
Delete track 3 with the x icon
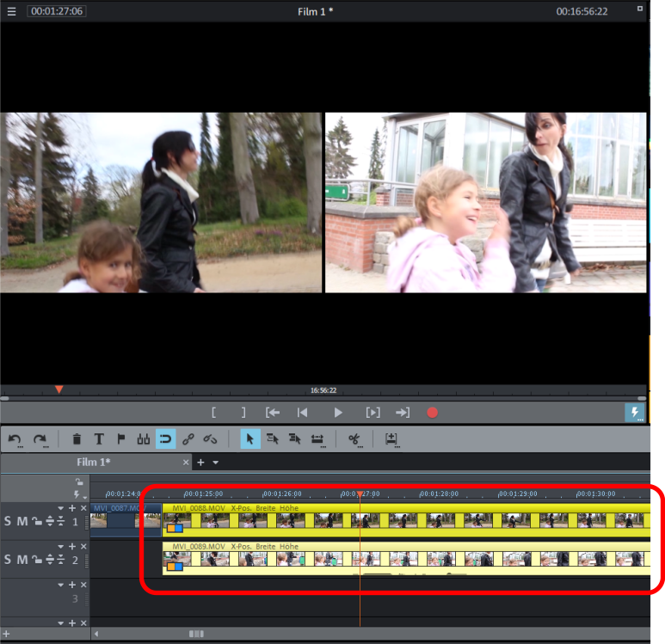(x=83, y=585)
